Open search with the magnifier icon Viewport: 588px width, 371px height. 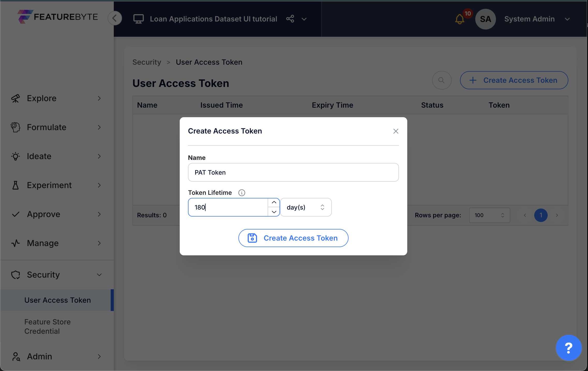(x=441, y=80)
